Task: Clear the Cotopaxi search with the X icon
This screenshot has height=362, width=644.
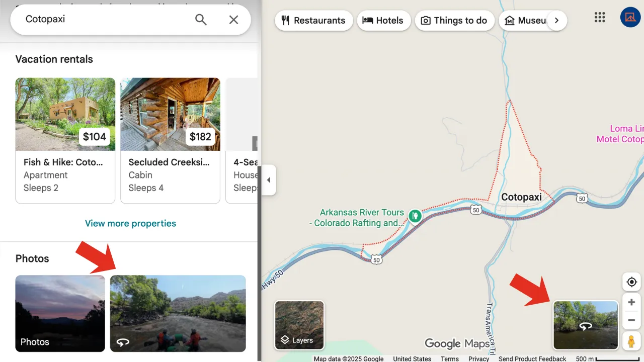Action: 233,19
